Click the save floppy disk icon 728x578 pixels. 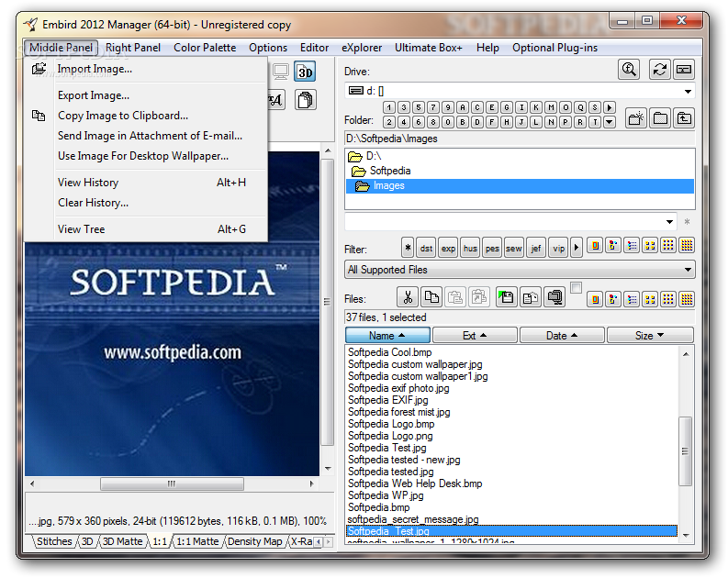point(507,297)
